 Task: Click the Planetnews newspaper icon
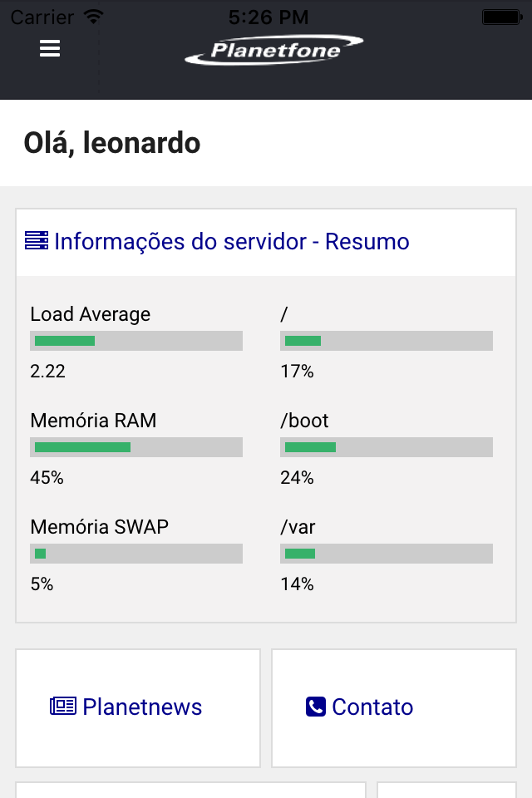[x=63, y=706]
